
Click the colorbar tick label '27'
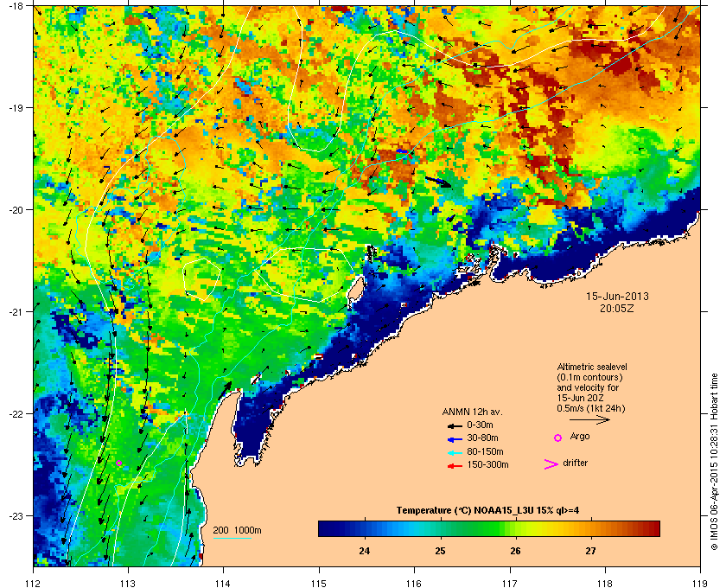coord(590,551)
